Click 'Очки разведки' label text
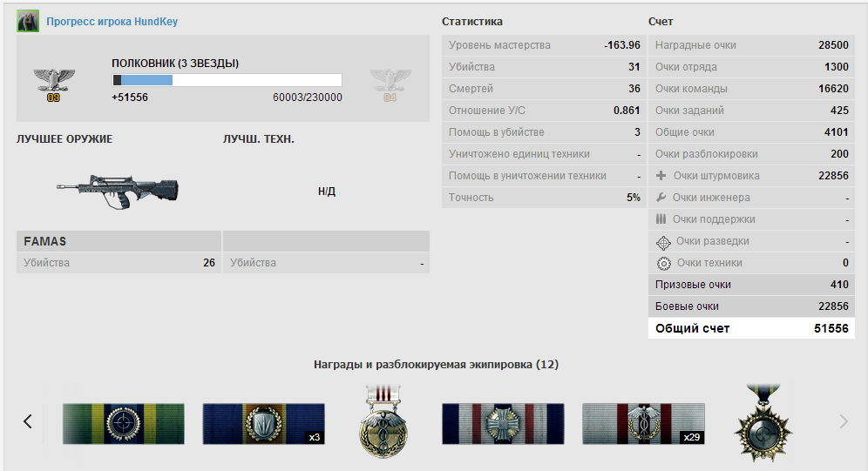 (713, 241)
